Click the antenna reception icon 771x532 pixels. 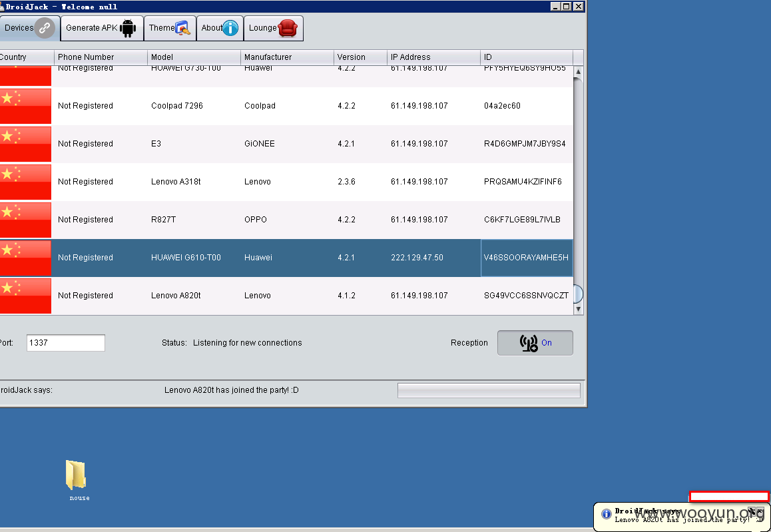tap(529, 343)
